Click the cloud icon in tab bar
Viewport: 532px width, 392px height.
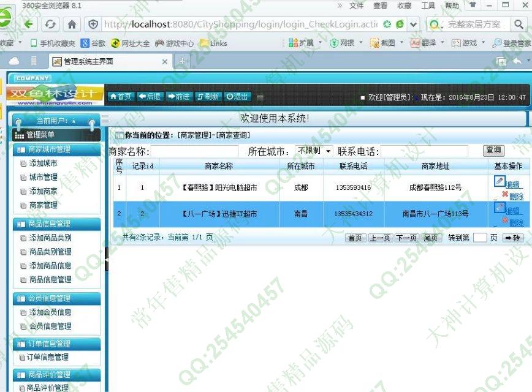click(x=14, y=61)
